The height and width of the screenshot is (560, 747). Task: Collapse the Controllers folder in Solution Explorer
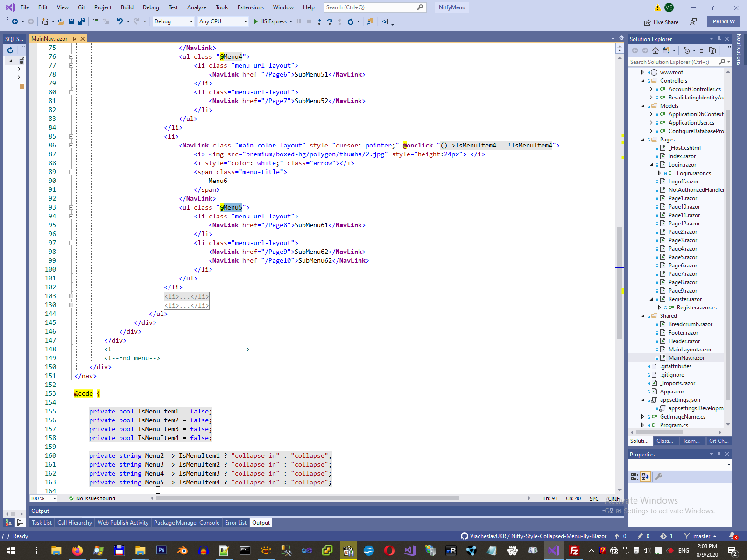[643, 81]
